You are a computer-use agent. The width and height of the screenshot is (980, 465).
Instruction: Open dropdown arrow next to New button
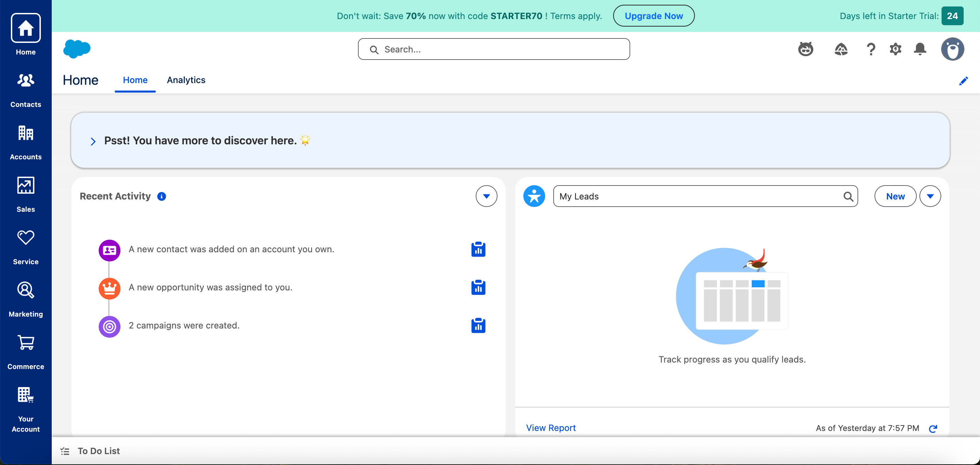click(930, 196)
